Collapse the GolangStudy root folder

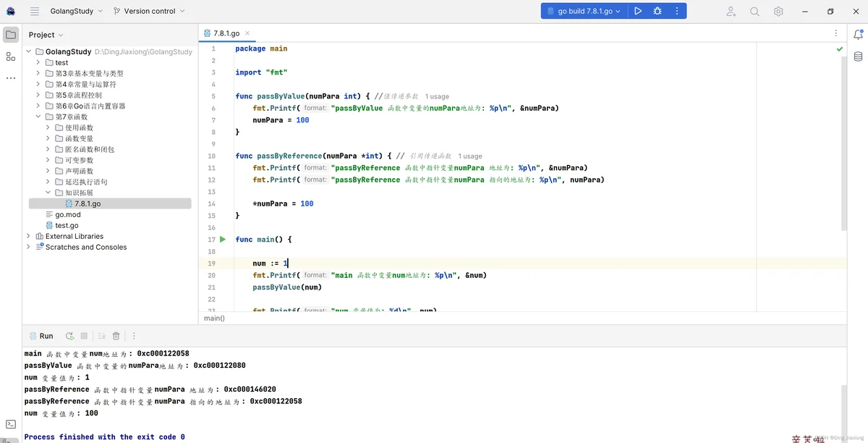[29, 51]
